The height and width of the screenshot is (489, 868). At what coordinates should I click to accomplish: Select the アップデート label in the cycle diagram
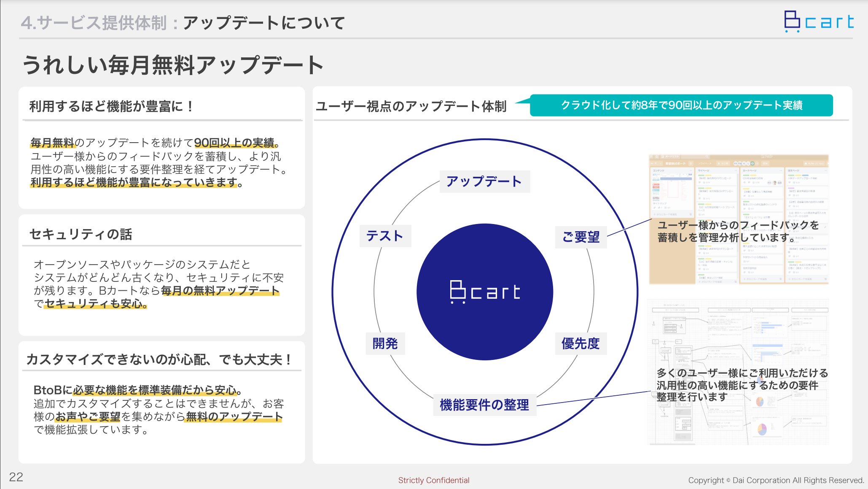point(484,181)
